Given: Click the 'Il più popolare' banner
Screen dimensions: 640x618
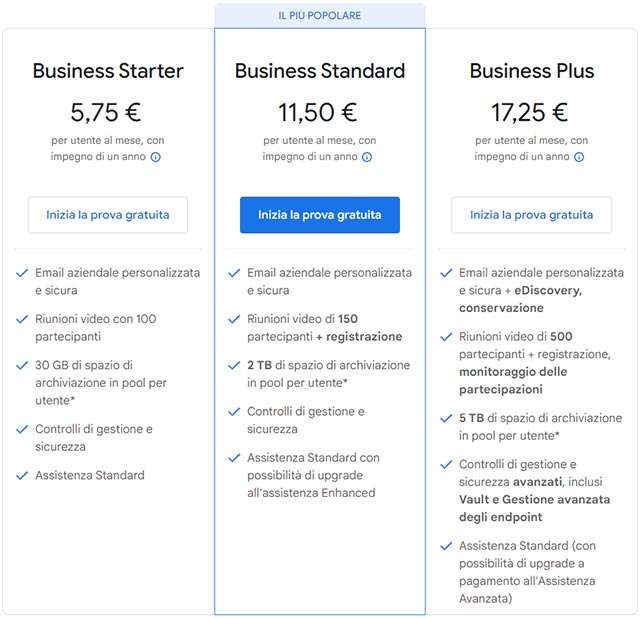Looking at the screenshot, I should pos(320,16).
